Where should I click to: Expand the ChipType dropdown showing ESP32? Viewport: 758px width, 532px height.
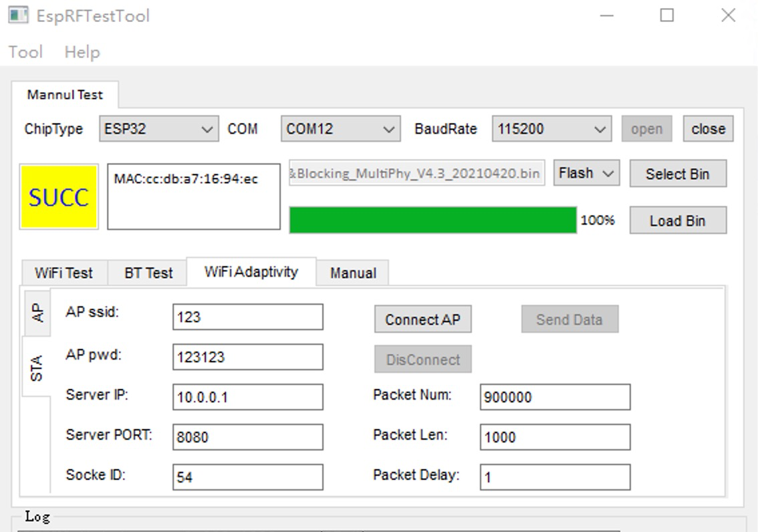tap(158, 129)
